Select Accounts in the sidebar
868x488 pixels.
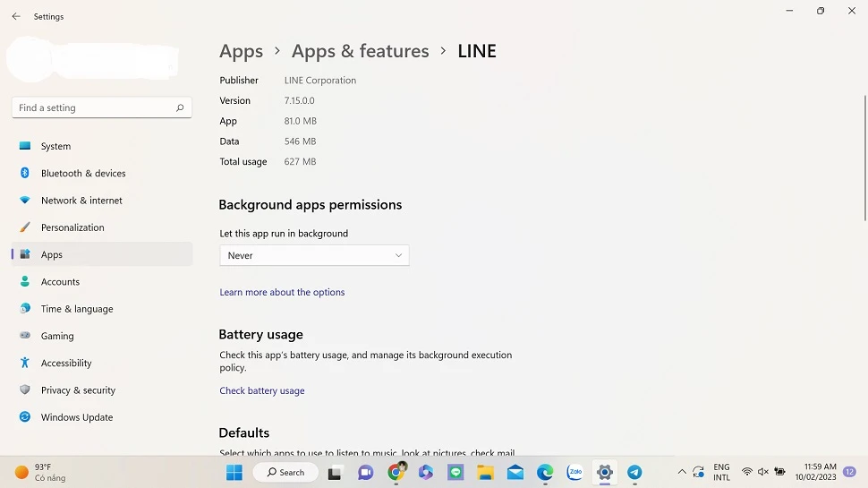(x=60, y=282)
